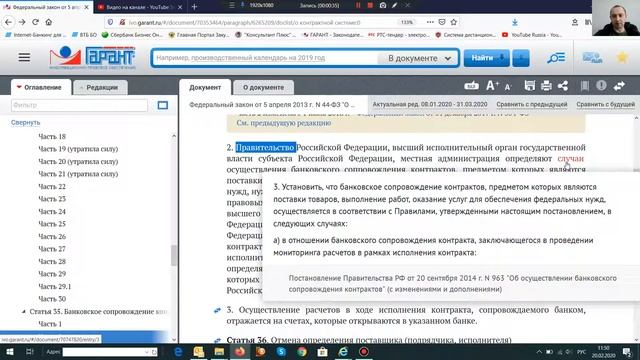Screen dimensions: 640x360
Task: Open Skype from the taskbar
Action: pos(281,351)
